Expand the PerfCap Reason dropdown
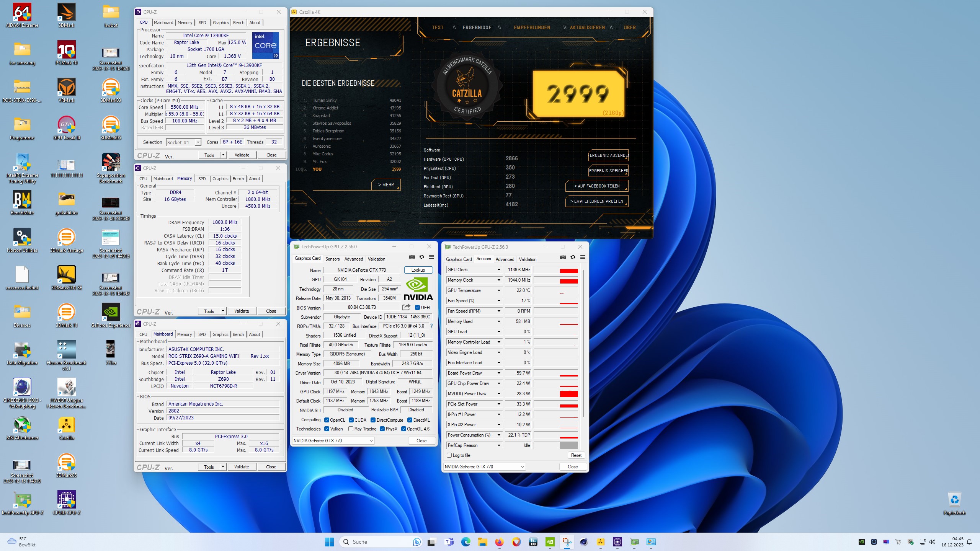Image resolution: width=980 pixels, height=551 pixels. [499, 445]
